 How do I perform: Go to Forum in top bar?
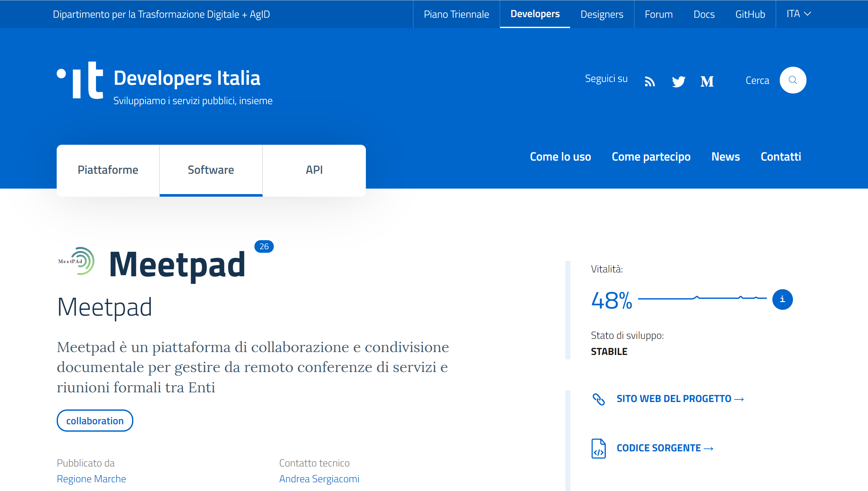tap(658, 14)
